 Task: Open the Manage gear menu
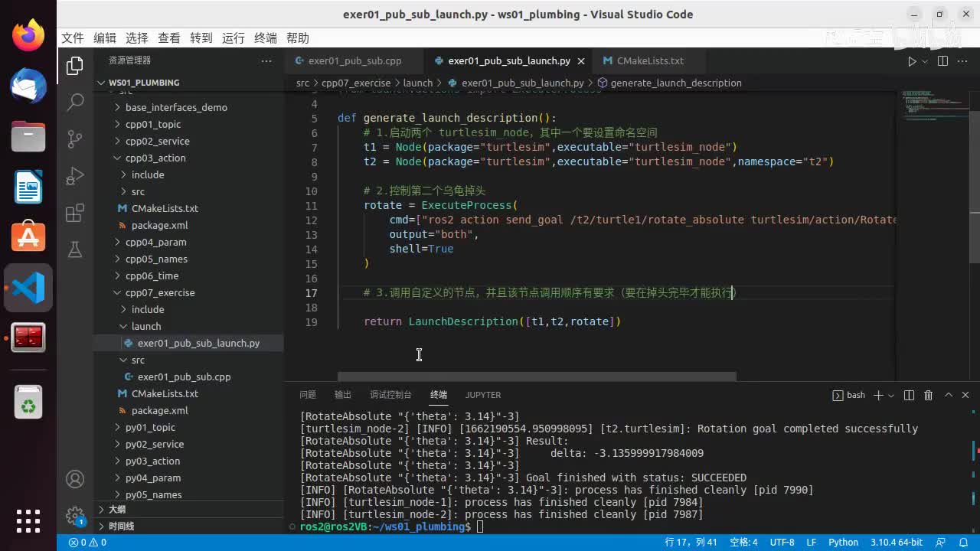click(74, 515)
